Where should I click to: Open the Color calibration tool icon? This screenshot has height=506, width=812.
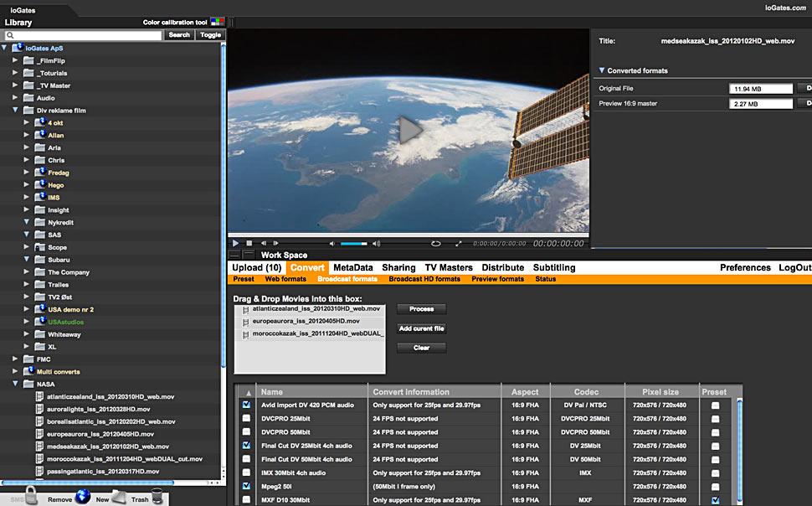(216, 23)
